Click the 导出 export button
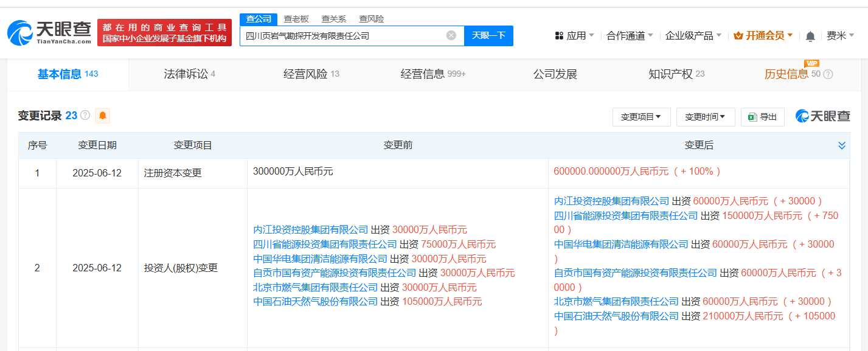The width and height of the screenshot is (868, 351). pyautogui.click(x=762, y=117)
